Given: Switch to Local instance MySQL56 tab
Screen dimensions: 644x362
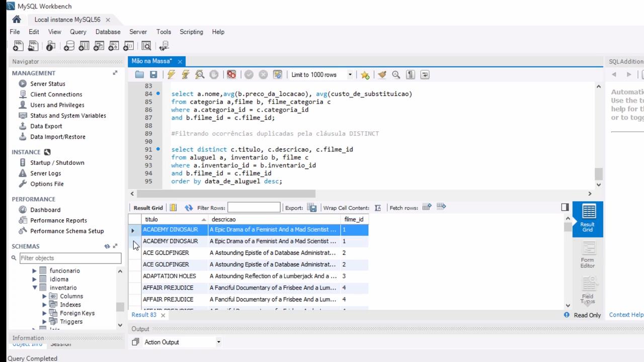Looking at the screenshot, I should [67, 20].
